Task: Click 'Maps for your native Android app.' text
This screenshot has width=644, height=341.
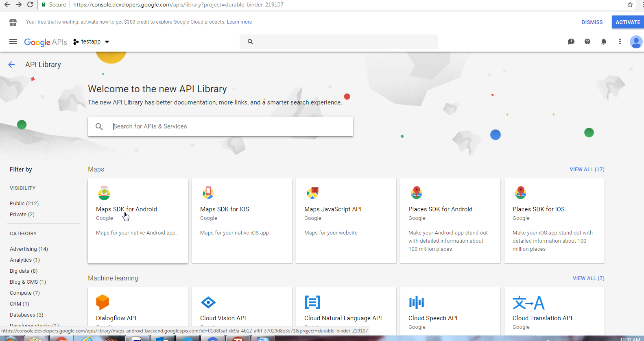Action: (136, 233)
